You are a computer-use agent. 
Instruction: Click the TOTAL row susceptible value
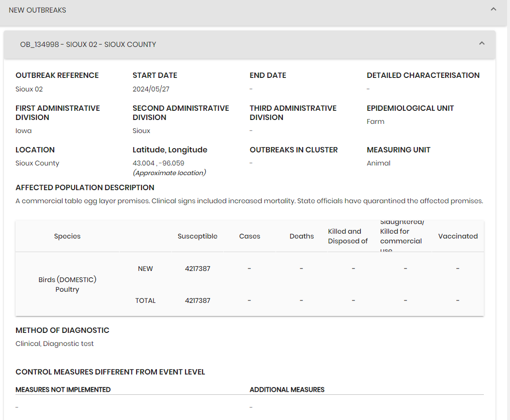(198, 300)
